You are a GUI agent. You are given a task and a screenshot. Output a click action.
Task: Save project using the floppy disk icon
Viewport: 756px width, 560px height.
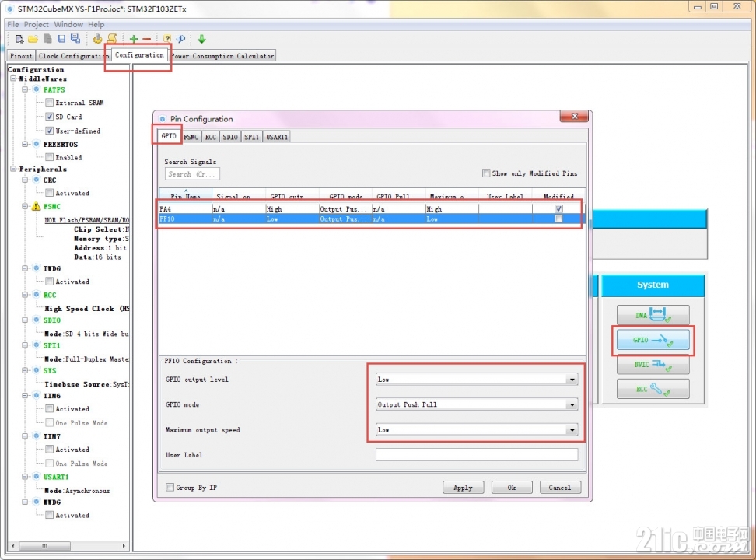point(61,39)
